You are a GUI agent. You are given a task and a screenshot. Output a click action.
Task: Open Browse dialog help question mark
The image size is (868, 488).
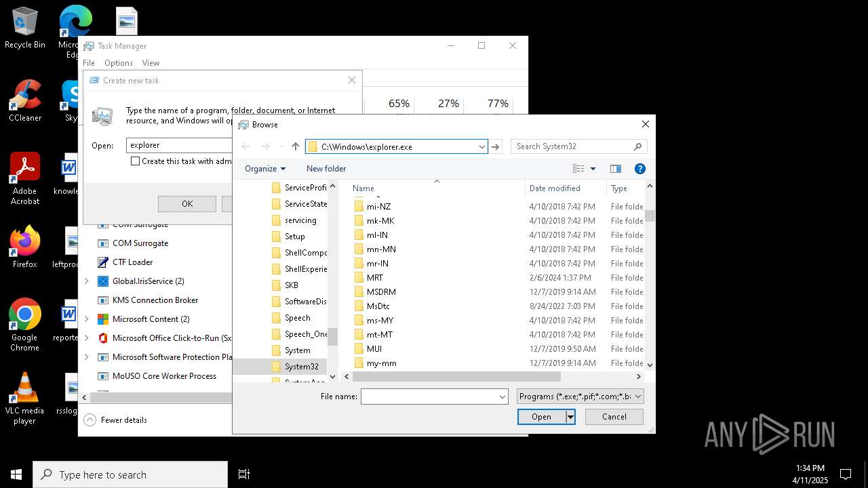pos(639,169)
